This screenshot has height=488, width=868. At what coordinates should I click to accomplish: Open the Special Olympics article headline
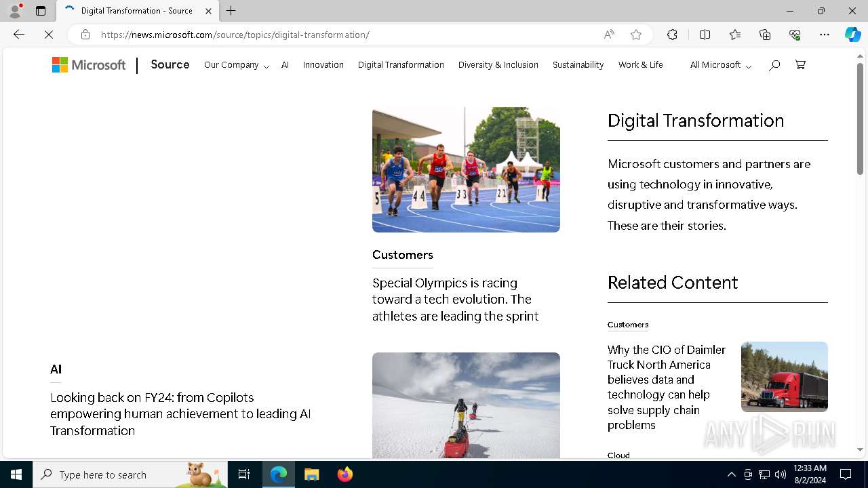tap(455, 300)
